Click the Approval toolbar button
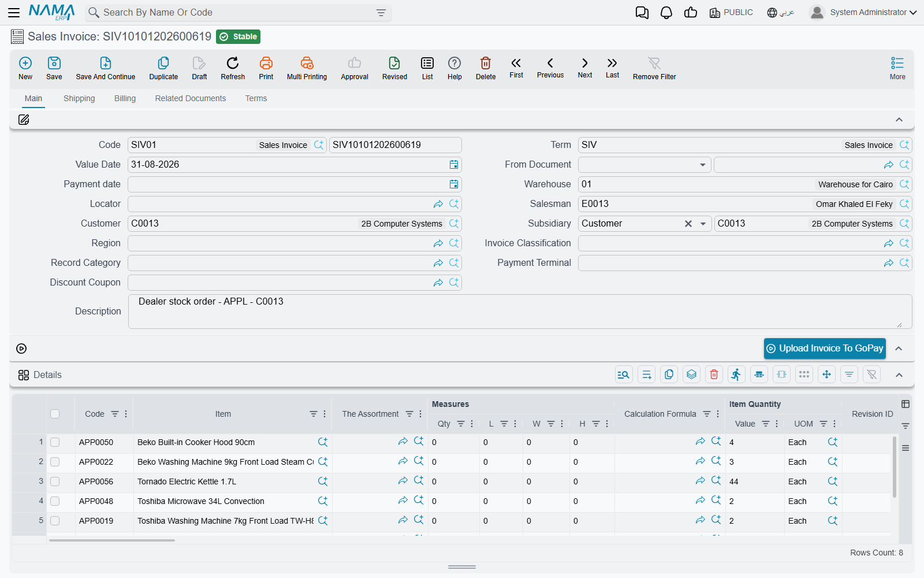924x578 pixels. [x=355, y=68]
